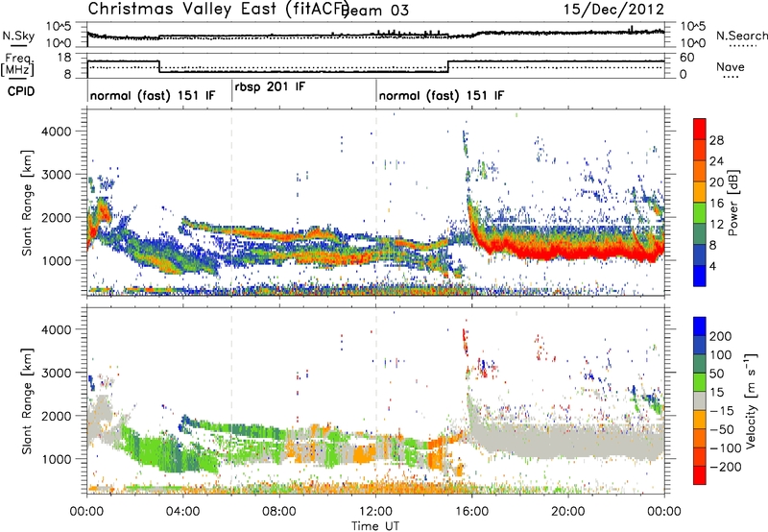Click the 10^5 tick beside N.Search
768x532 pixels.
[692, 27]
